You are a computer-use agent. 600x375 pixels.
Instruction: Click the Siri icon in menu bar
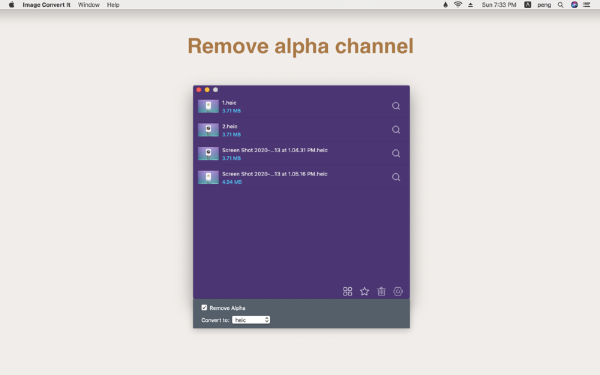[x=574, y=5]
